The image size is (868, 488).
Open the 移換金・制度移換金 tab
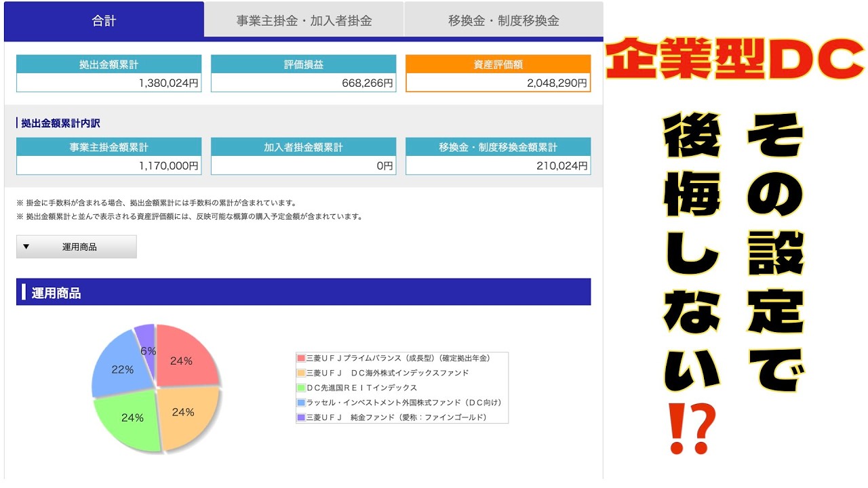pos(503,20)
